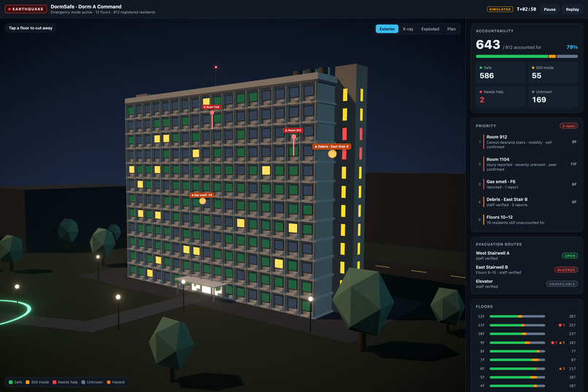Open the Still inside 55 stat card

click(x=553, y=72)
